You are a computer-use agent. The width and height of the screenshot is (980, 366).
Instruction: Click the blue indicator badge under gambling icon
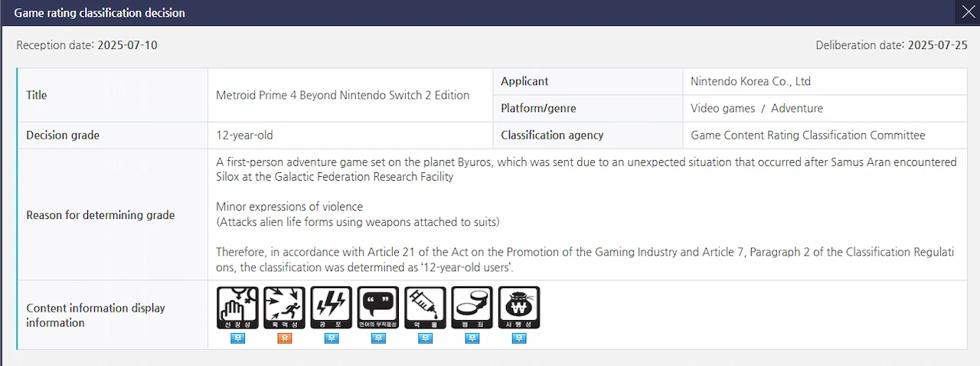pos(518,338)
